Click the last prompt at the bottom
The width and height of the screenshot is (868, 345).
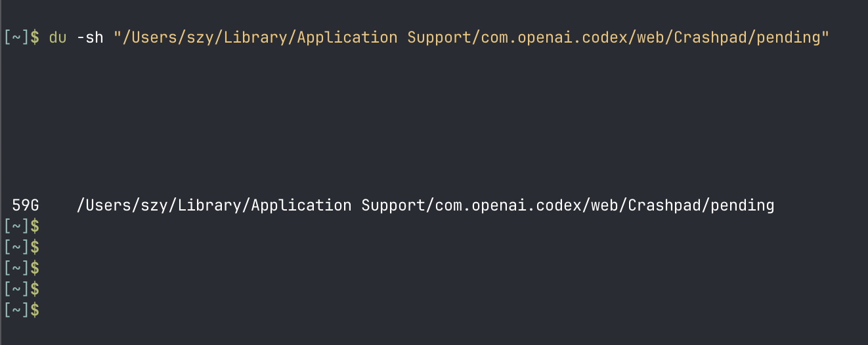pos(22,310)
